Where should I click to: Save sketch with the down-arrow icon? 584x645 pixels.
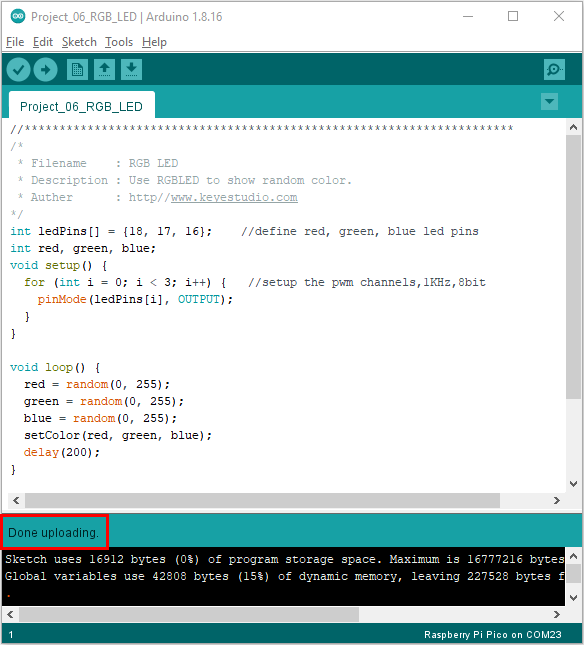(132, 69)
